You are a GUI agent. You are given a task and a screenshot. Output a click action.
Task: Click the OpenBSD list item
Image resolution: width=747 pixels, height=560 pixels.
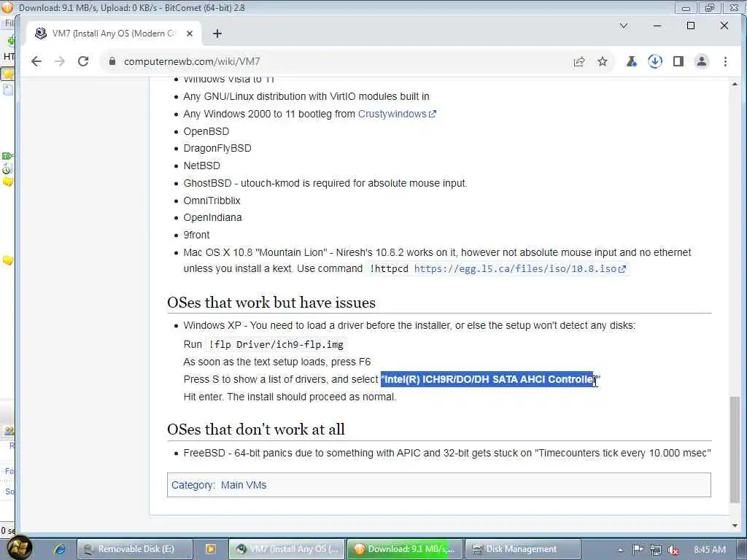pos(206,131)
